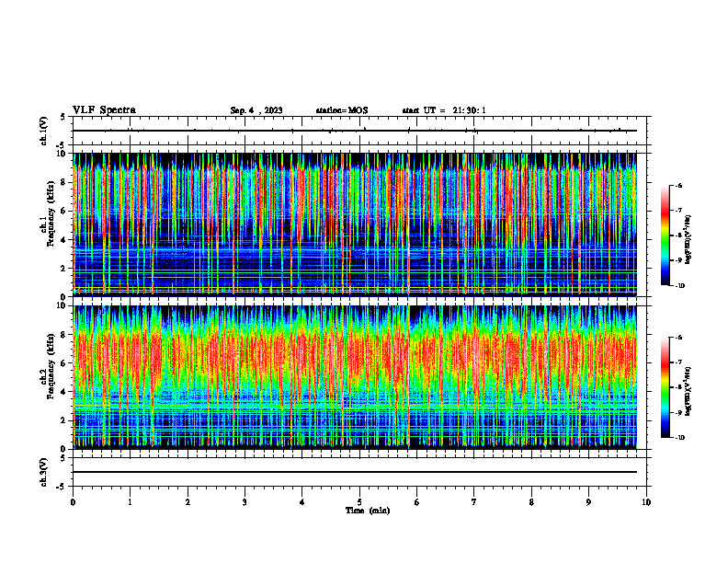
Task: Click the '-6' value on ch.1 colorbar
Action: click(678, 186)
